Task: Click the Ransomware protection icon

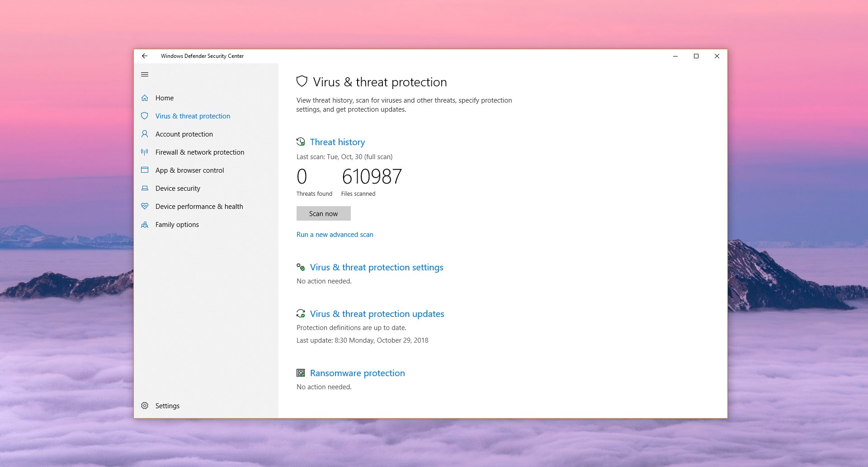Action: (301, 373)
